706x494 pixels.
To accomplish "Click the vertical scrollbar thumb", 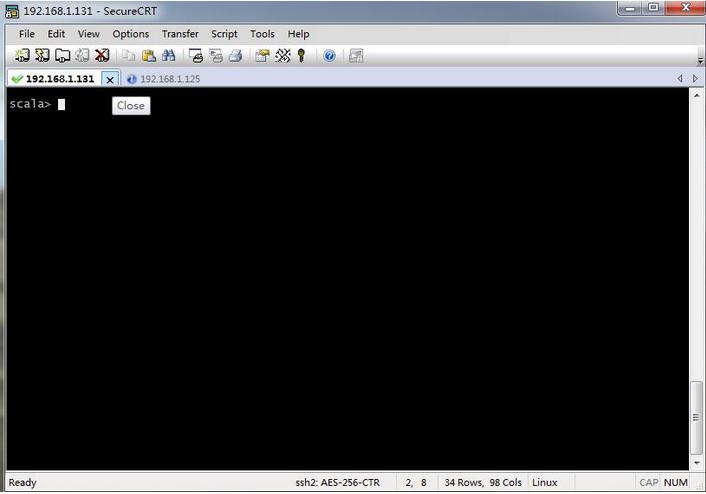I will 696,417.
